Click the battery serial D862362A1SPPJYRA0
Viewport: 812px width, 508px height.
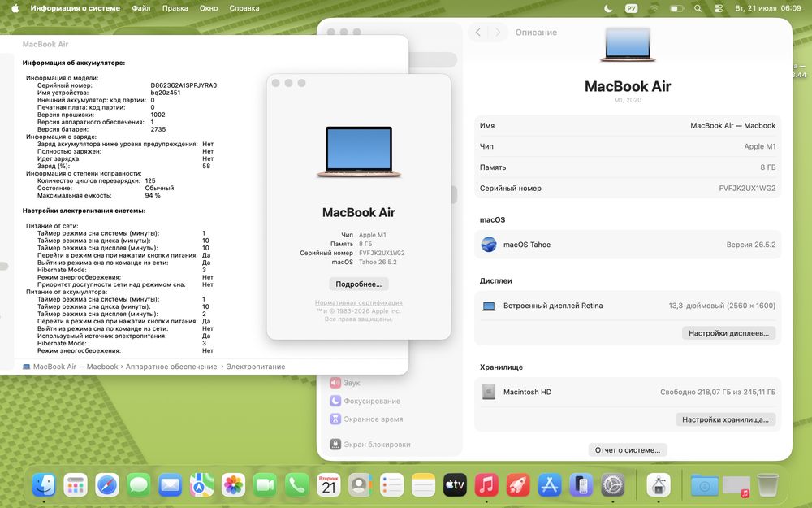[x=184, y=85]
